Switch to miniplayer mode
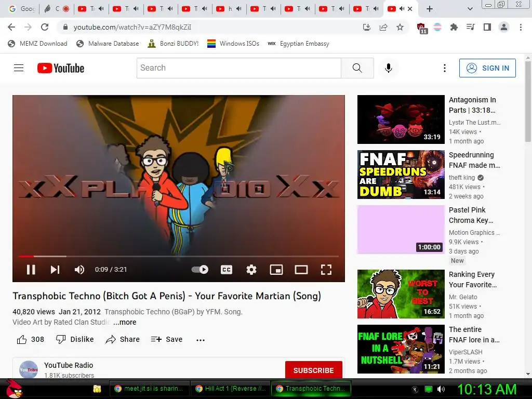The height and width of the screenshot is (399, 532). pos(276,270)
